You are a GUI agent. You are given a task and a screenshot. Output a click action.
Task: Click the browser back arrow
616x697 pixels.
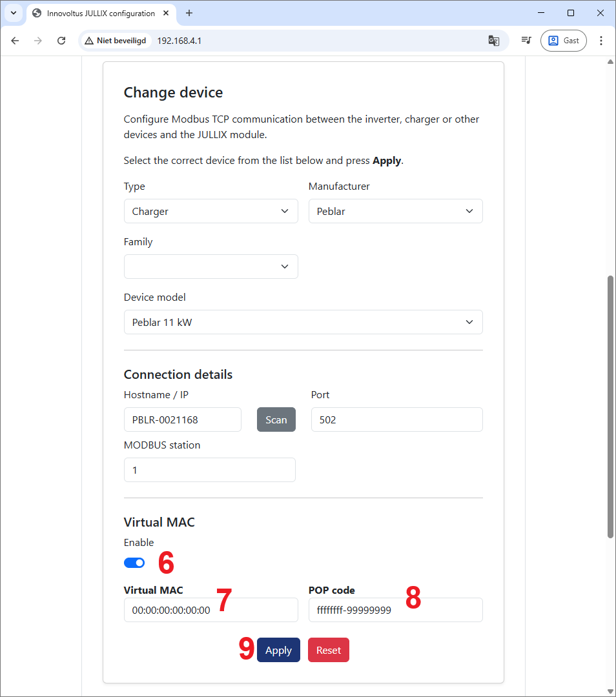(15, 41)
